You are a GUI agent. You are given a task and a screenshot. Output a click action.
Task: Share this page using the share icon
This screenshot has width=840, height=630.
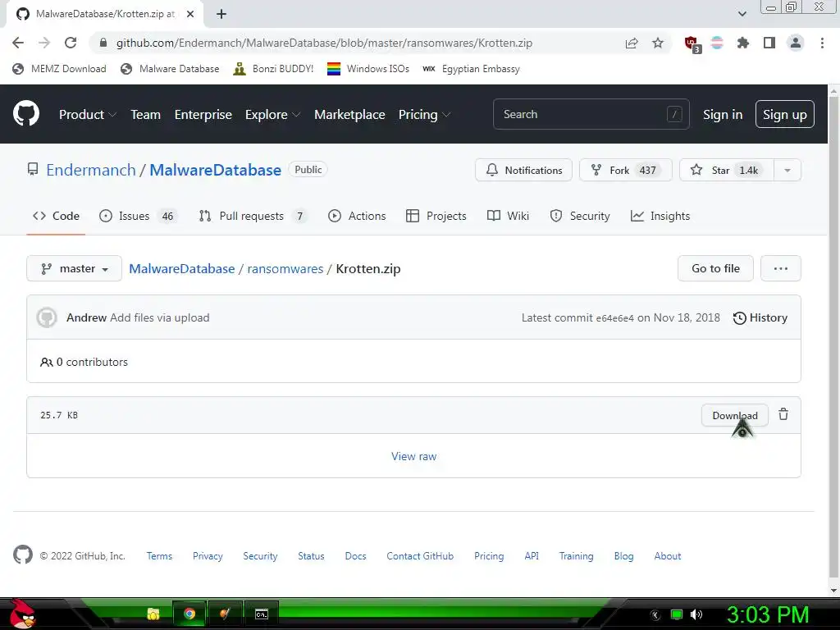[x=632, y=43]
